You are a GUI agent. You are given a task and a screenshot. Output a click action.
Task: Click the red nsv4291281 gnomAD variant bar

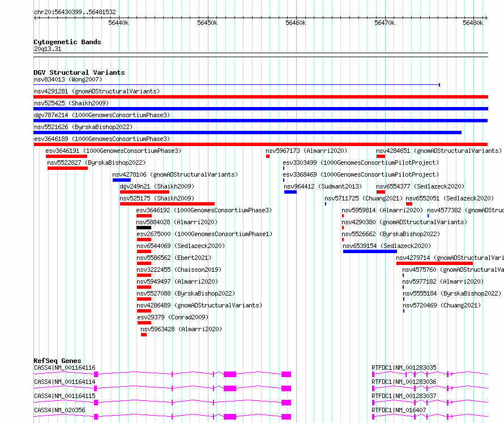pos(260,97)
